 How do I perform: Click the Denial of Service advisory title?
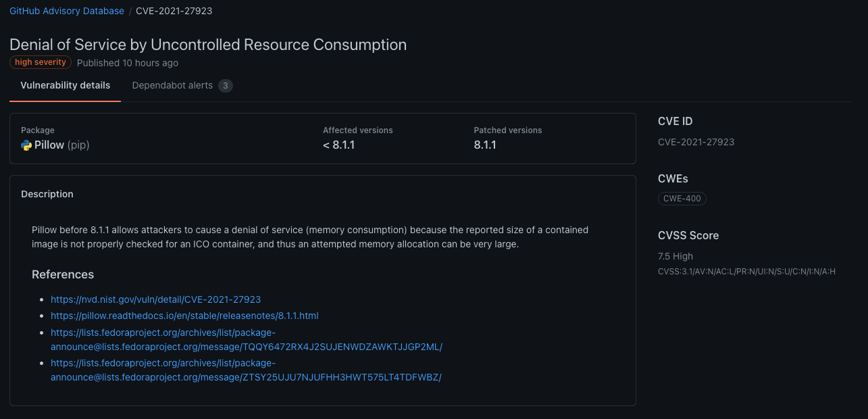point(208,45)
